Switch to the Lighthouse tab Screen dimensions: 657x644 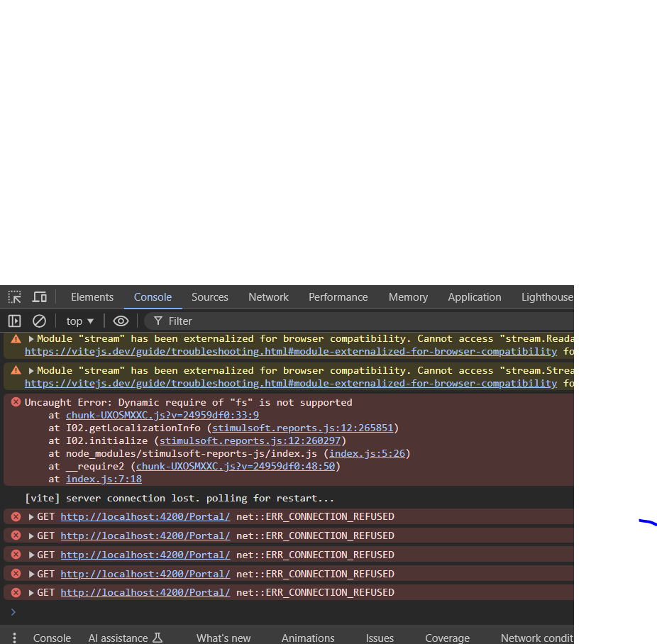click(x=547, y=297)
